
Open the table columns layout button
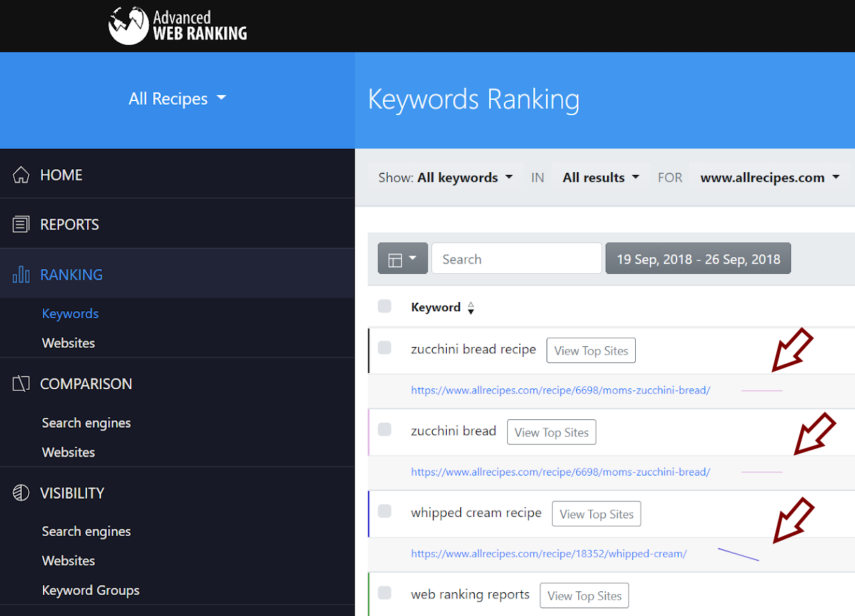pos(403,258)
